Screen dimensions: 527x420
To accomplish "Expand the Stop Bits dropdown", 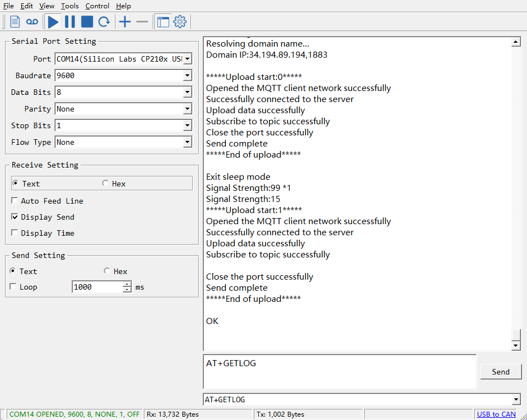I will (x=188, y=125).
